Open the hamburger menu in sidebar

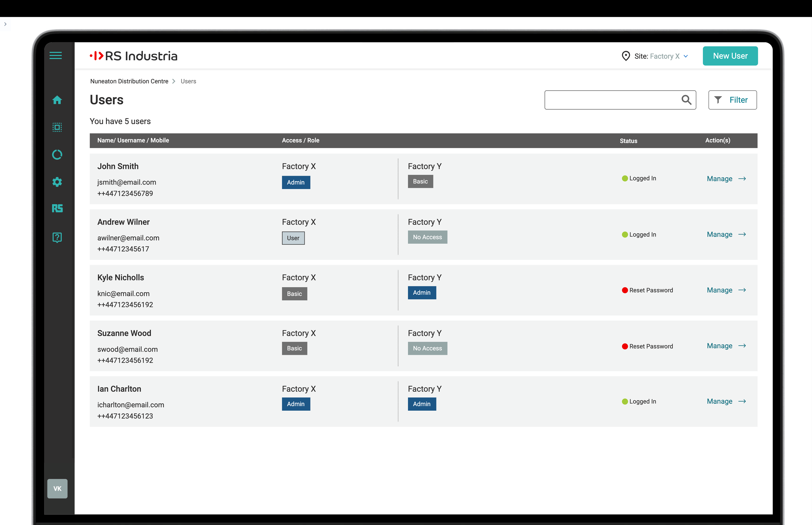tap(56, 56)
